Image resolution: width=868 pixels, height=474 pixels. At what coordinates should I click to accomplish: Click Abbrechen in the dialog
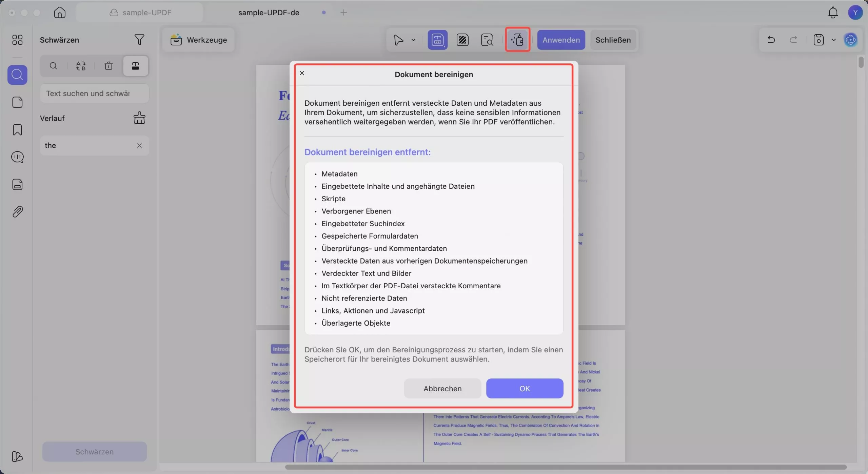(442, 388)
